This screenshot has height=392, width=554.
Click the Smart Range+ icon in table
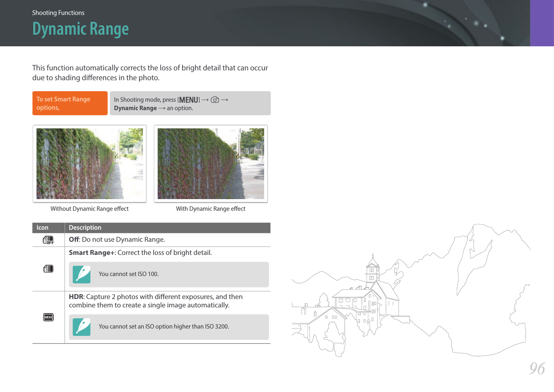pos(48,269)
